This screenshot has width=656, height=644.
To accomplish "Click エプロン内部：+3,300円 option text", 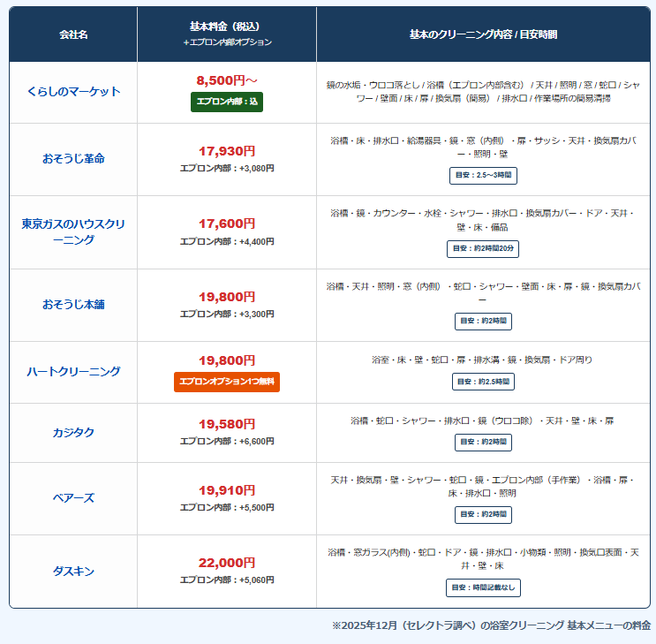I will [x=227, y=314].
